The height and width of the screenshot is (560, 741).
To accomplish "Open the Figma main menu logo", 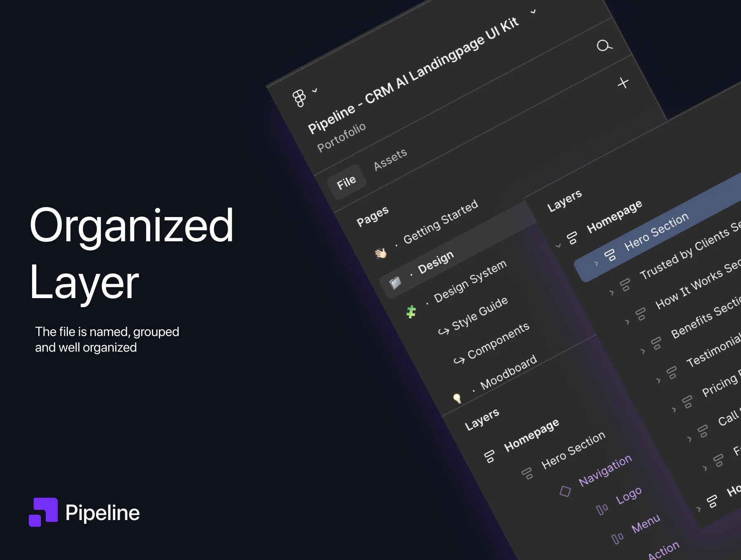I will (299, 98).
